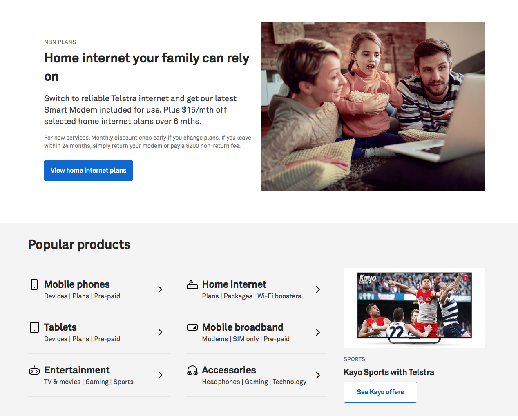The width and height of the screenshot is (518, 420).
Task: Click the tablet device icon
Action: [34, 327]
